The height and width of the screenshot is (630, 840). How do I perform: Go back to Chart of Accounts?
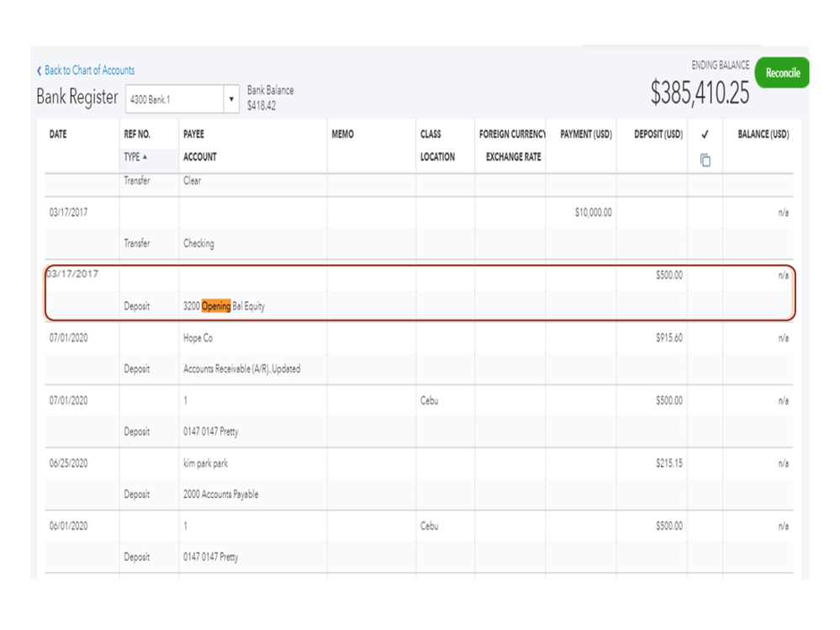pos(89,71)
